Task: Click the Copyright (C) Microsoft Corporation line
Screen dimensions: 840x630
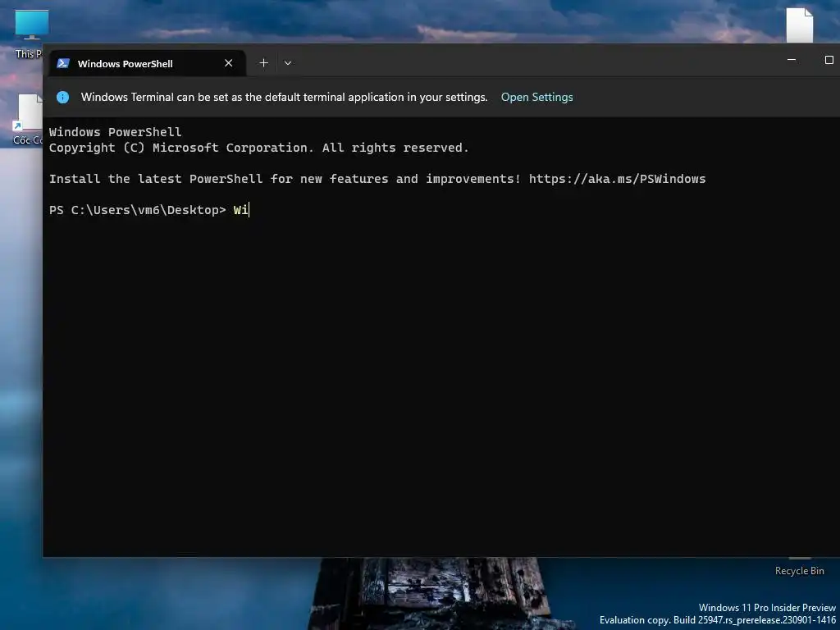Action: (258, 148)
